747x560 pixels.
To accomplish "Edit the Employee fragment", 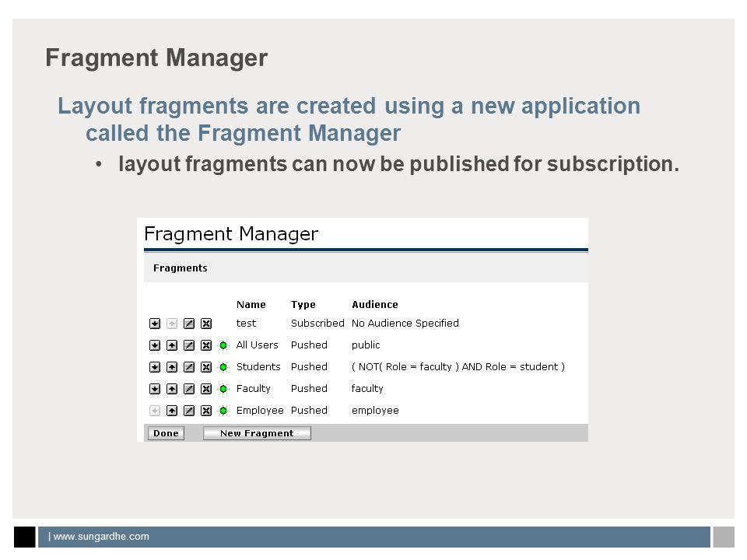I will 188,411.
